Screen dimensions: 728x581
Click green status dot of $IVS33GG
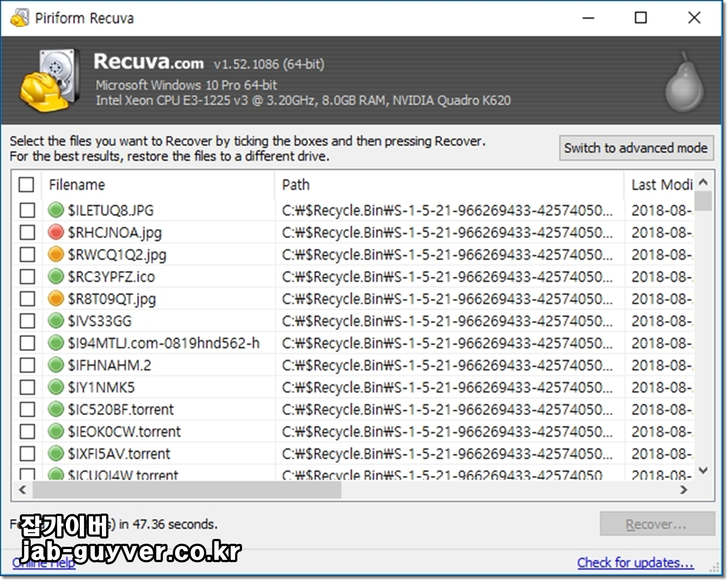pos(56,321)
